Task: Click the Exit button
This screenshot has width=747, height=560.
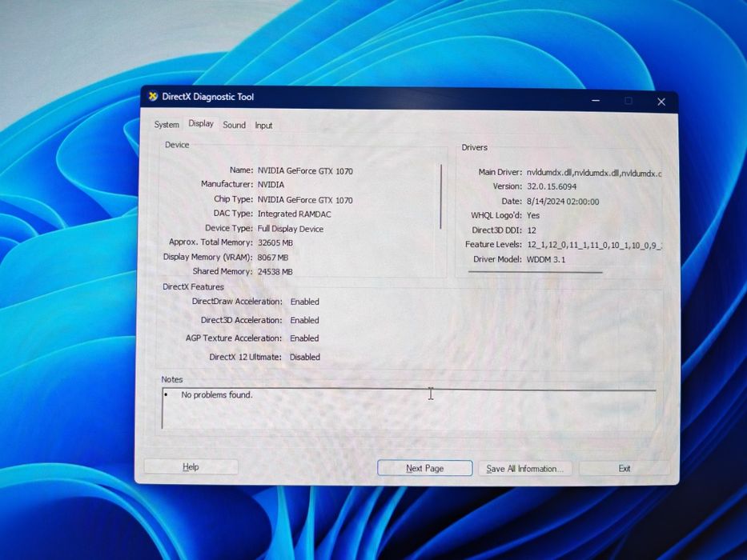Action: (x=624, y=469)
